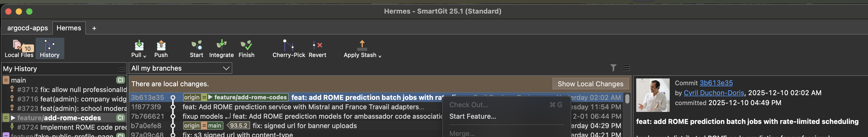Collapse the feature/add-rome-codes branch group
This screenshot has height=137, width=868.
point(6,118)
